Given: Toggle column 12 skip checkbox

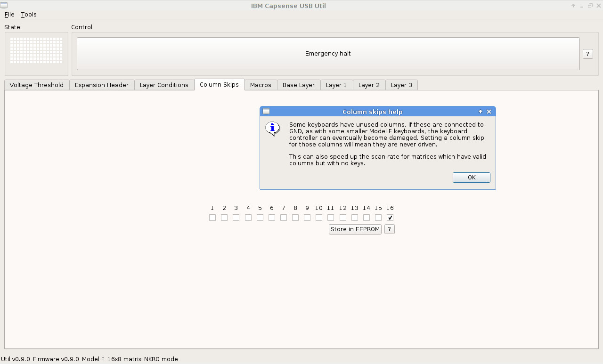Looking at the screenshot, I should [x=343, y=218].
